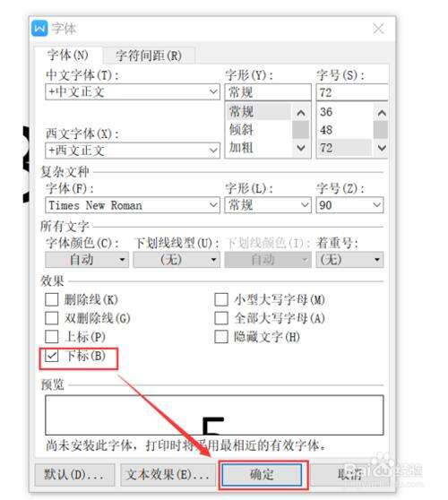Check the hidden text (隐藏文字) option
448x500 pixels.
coord(221,337)
